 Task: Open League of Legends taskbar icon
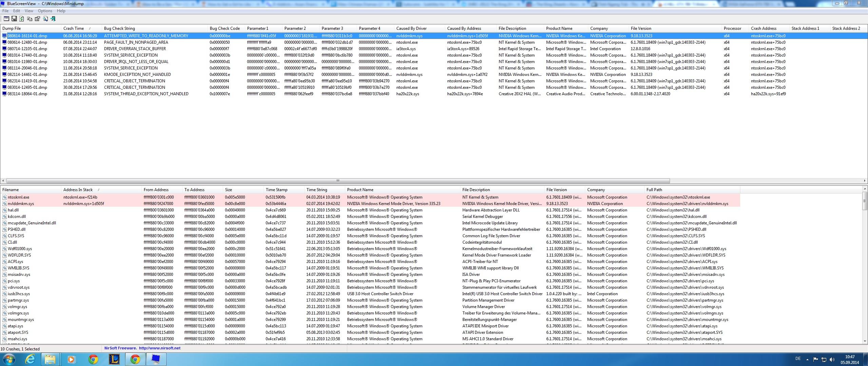tap(114, 359)
